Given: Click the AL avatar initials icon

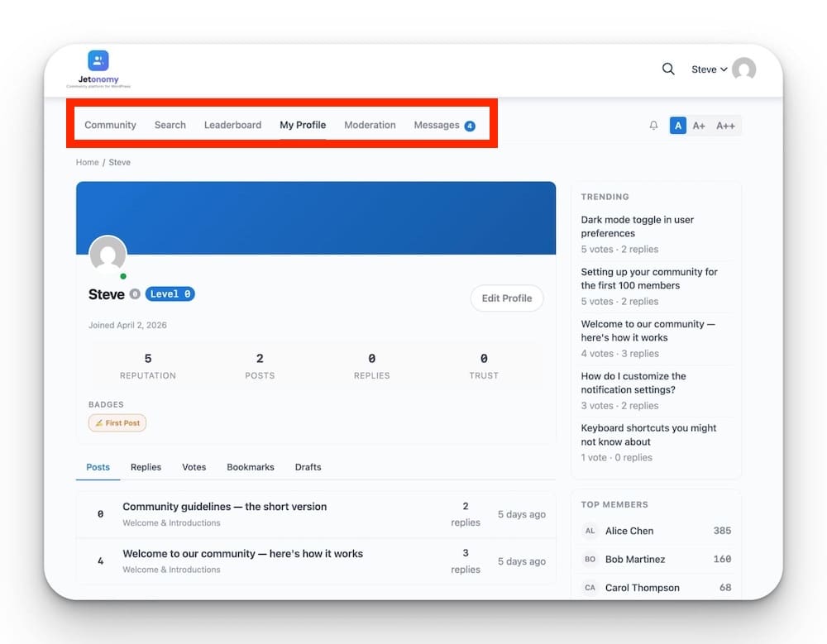Looking at the screenshot, I should pyautogui.click(x=590, y=531).
